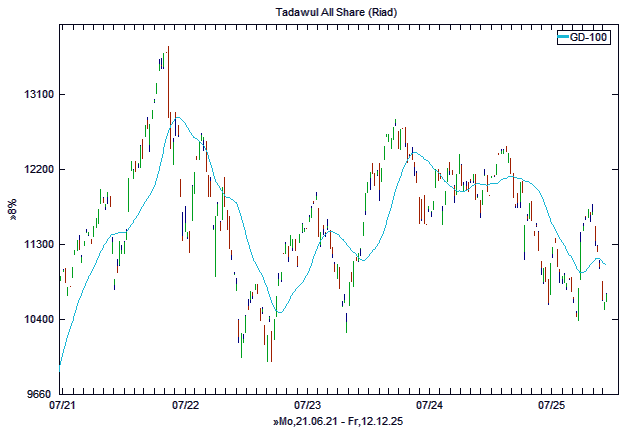Select the 10400 price axis label

coord(38,319)
